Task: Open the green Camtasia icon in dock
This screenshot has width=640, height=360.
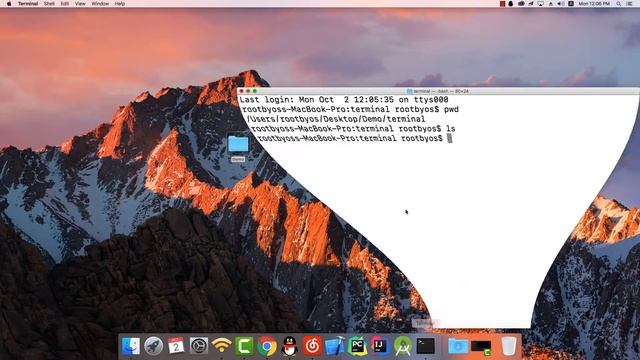Action: click(244, 346)
